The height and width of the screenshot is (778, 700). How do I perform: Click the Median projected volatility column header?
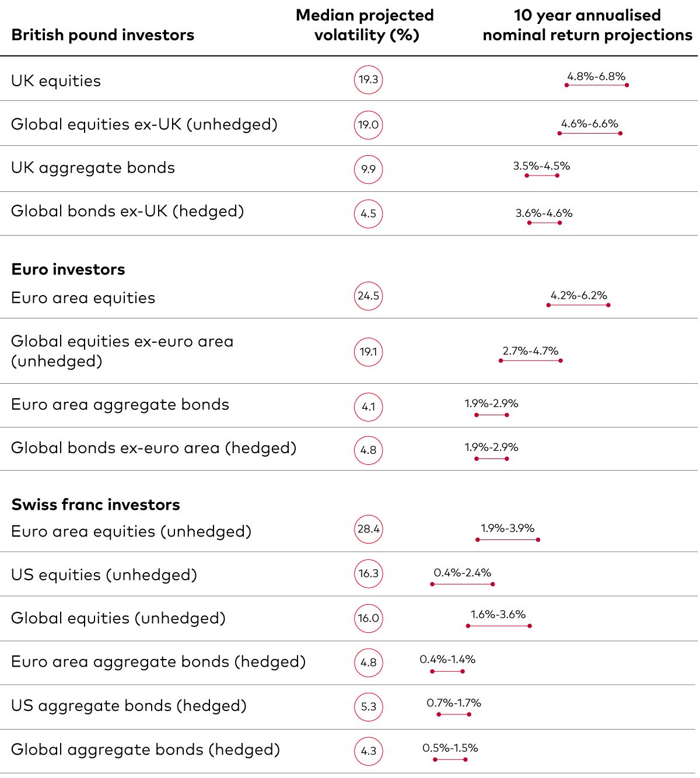(365, 25)
